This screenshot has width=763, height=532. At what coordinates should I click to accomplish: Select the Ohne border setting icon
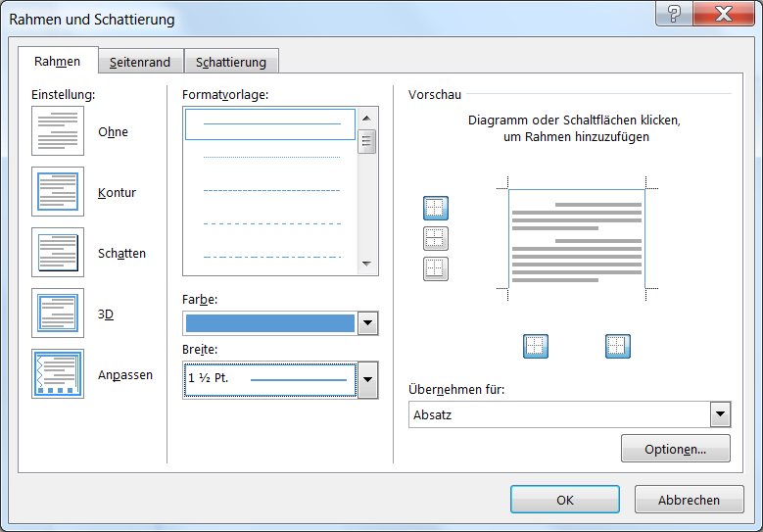[58, 131]
